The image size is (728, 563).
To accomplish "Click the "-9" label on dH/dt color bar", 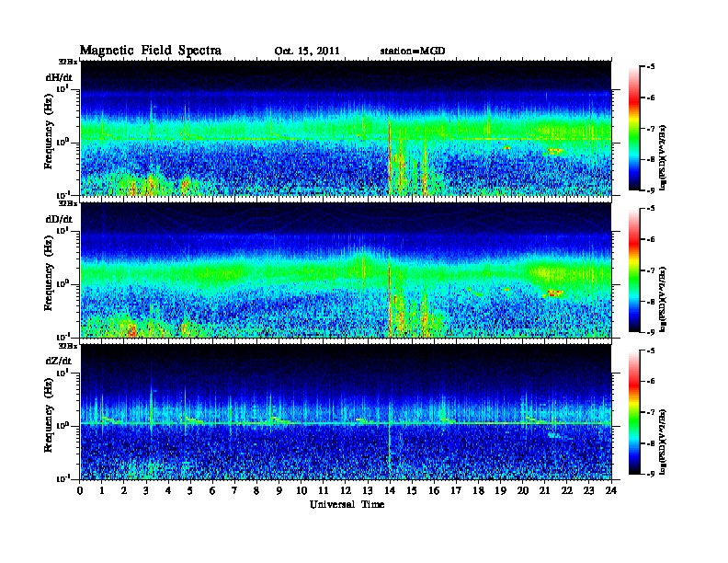I will 651,190.
